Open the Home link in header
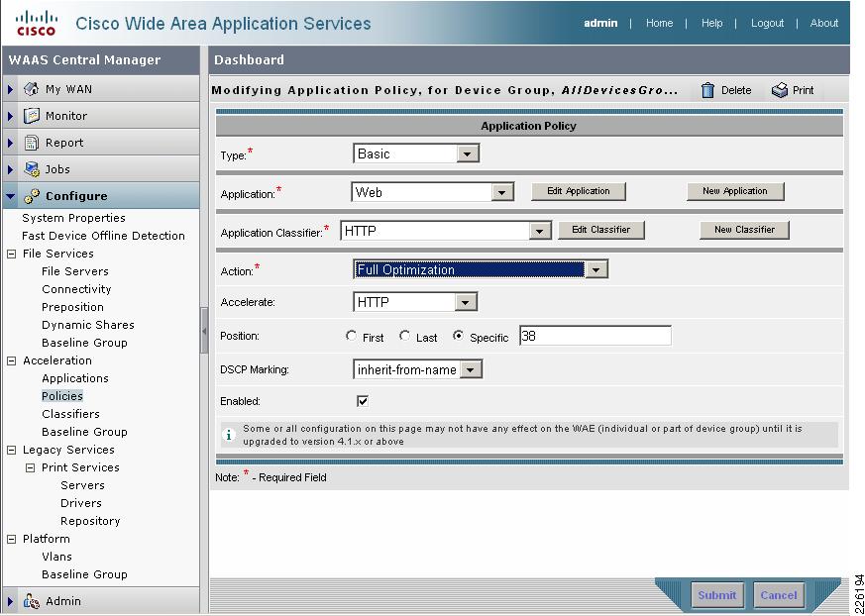 pyautogui.click(x=659, y=23)
